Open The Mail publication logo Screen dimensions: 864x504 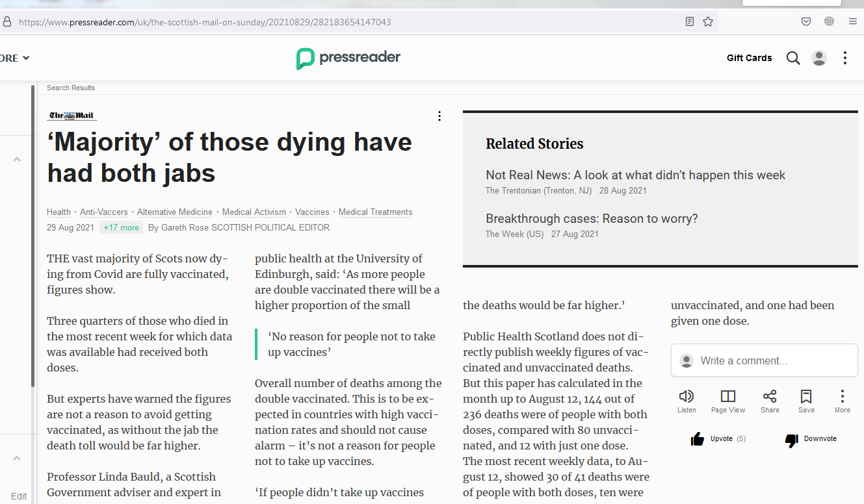click(72, 116)
